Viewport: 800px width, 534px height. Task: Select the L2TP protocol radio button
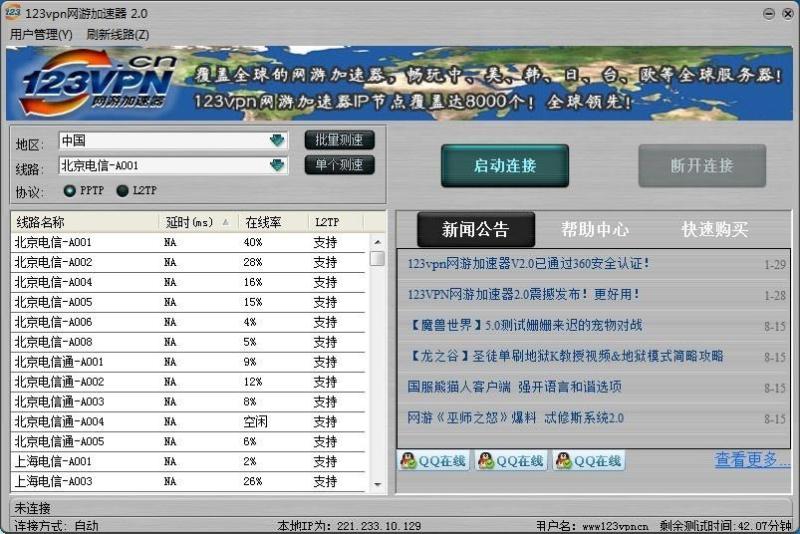122,191
